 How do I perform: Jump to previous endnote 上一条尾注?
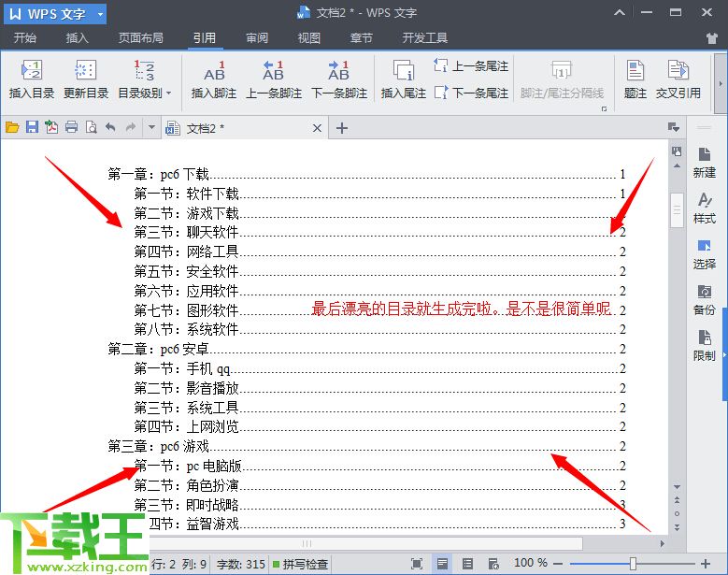(471, 66)
